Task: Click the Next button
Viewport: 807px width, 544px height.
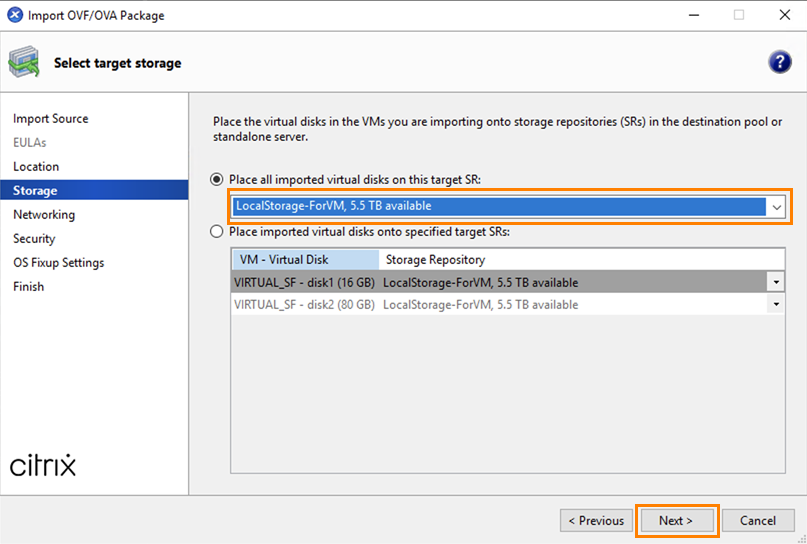Action: (676, 520)
